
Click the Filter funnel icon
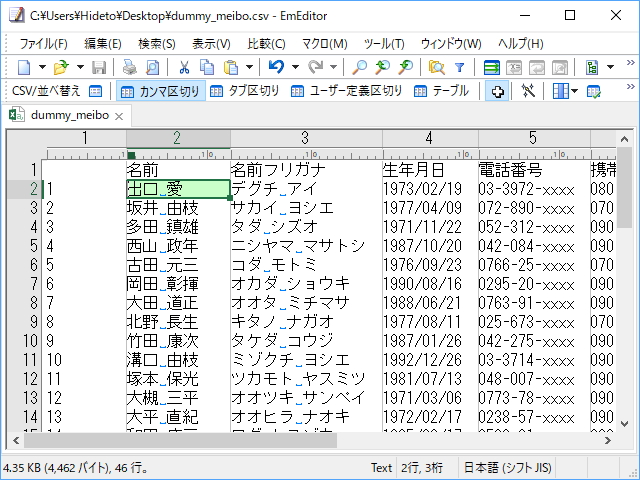[460, 67]
